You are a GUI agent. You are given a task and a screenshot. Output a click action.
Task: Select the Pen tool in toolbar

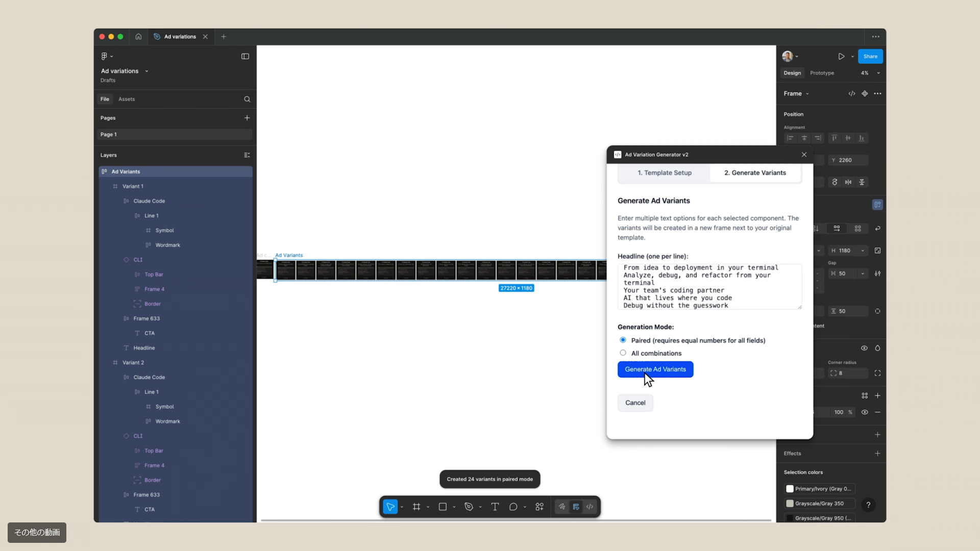point(469,507)
